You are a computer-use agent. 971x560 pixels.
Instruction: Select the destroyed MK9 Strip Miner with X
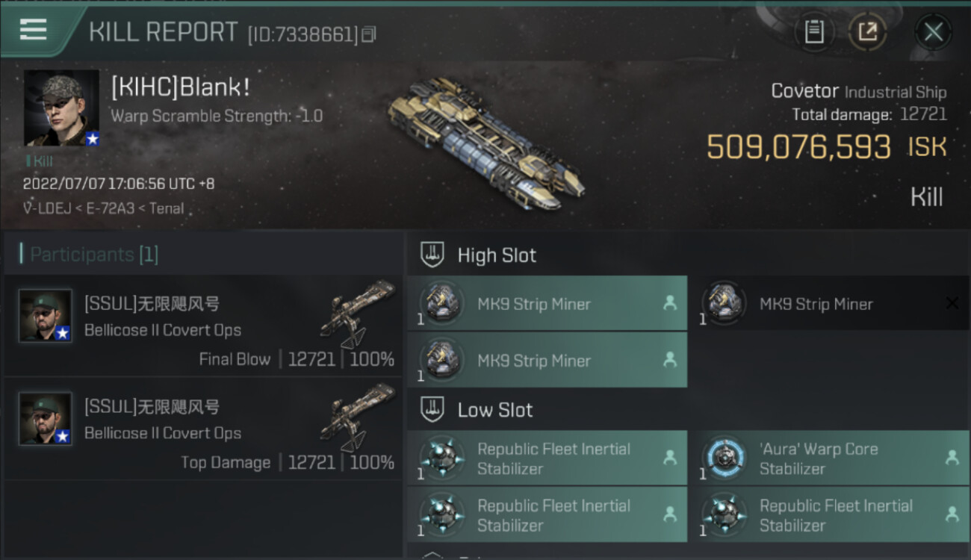(829, 303)
